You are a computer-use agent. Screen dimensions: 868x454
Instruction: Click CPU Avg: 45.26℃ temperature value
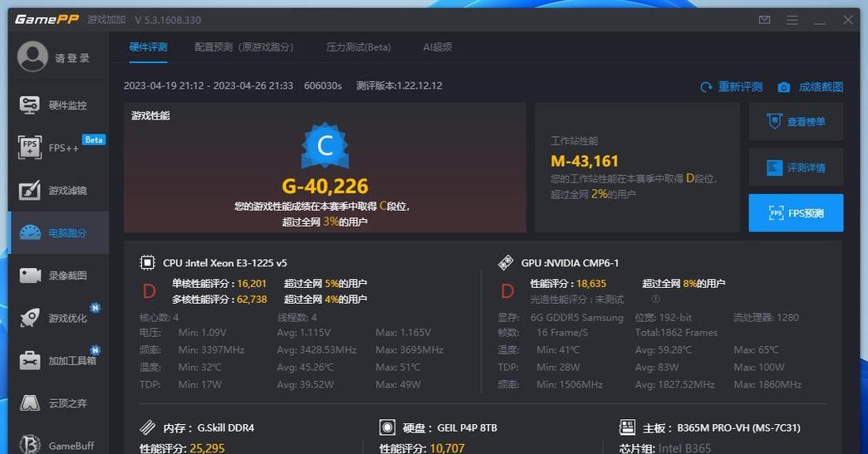306,367
